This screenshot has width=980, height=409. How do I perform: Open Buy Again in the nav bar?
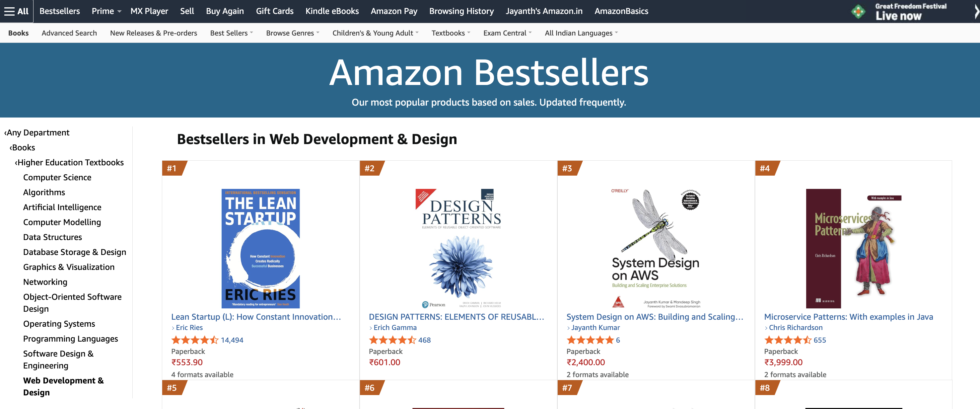pyautogui.click(x=225, y=11)
